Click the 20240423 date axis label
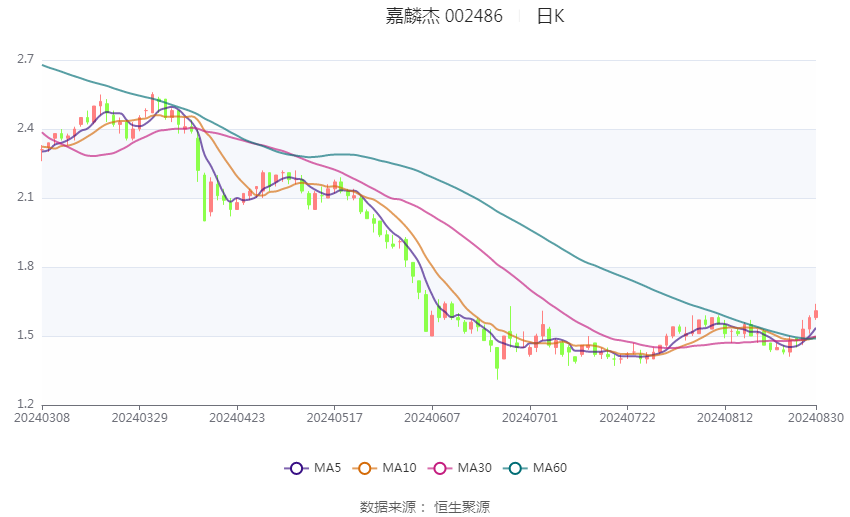Viewport: 850px width, 517px height. tap(237, 418)
